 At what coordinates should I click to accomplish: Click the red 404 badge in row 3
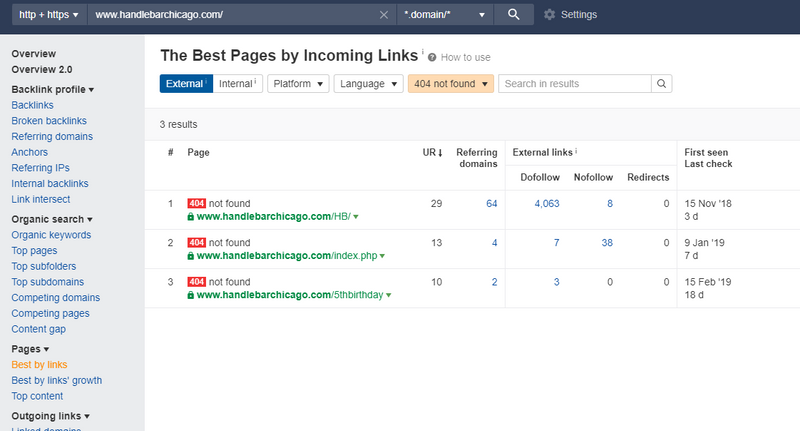(x=196, y=282)
